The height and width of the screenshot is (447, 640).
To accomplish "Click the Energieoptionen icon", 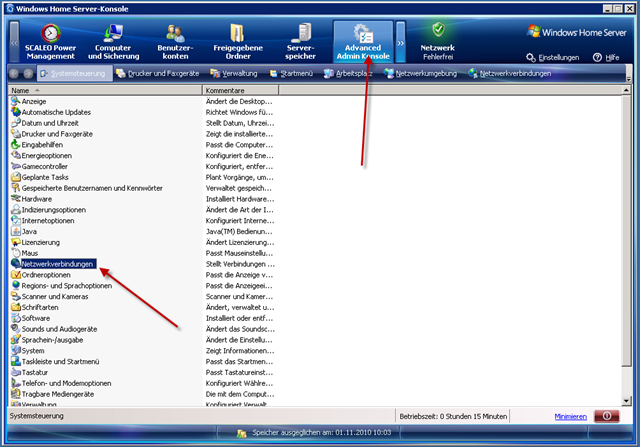I will 16,155.
